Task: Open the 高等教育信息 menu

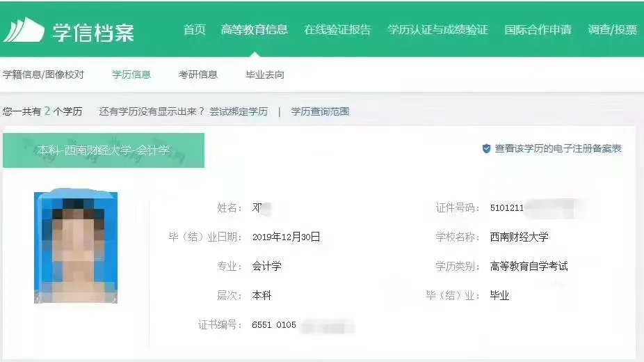Action: click(255, 29)
